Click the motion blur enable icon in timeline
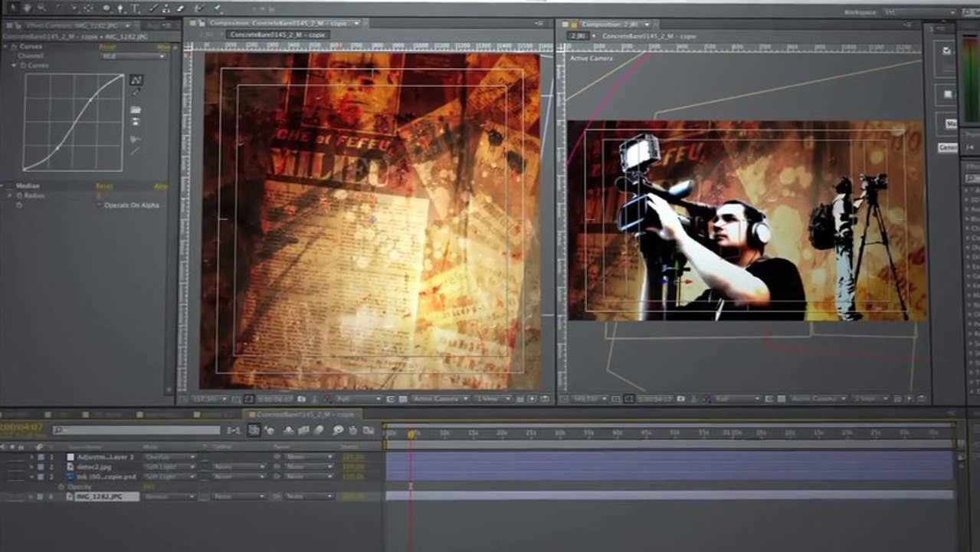980x552 pixels. point(317,431)
